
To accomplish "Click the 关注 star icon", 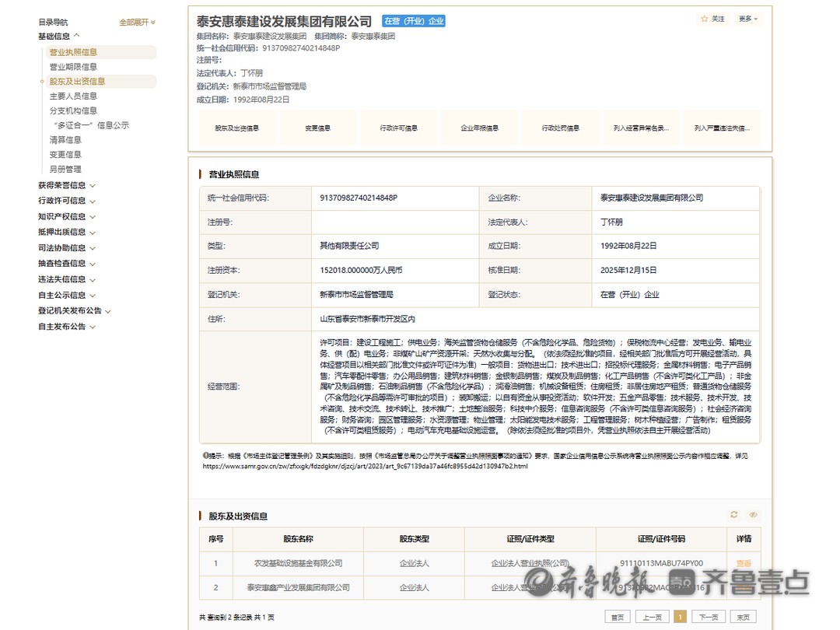I will (x=705, y=19).
